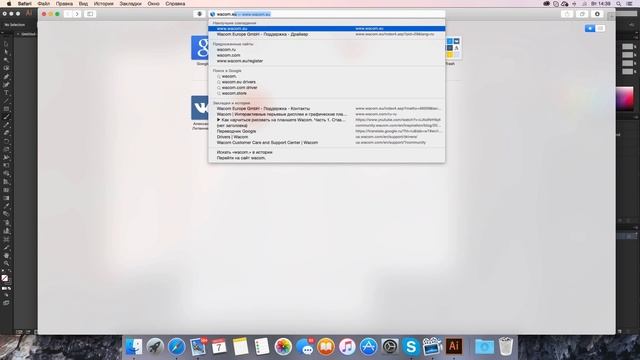The height and width of the screenshot is (360, 640).
Task: Open the Вид menu
Action: pos(83,4)
